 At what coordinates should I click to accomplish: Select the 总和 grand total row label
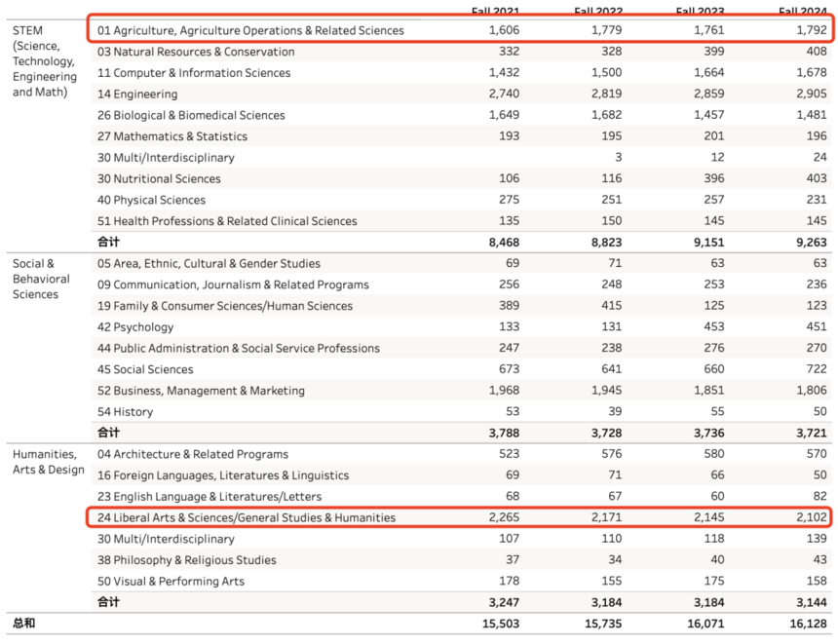(x=23, y=624)
